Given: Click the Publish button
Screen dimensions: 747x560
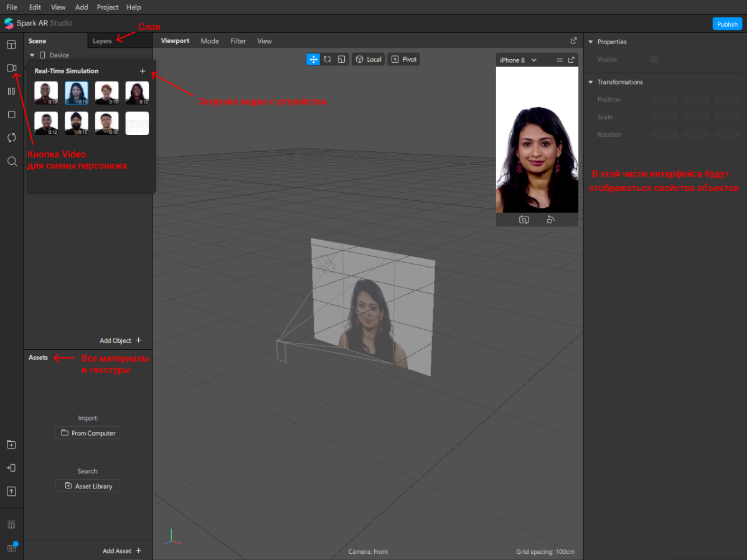Looking at the screenshot, I should [726, 24].
